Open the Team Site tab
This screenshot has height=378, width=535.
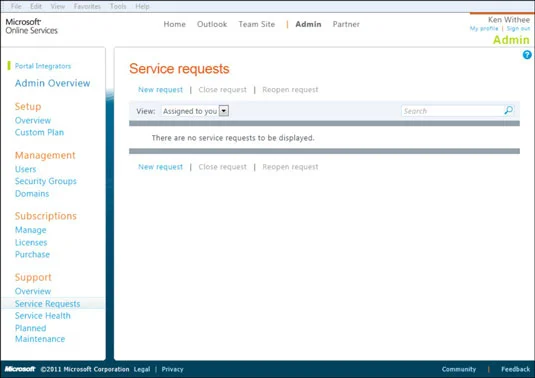257,24
